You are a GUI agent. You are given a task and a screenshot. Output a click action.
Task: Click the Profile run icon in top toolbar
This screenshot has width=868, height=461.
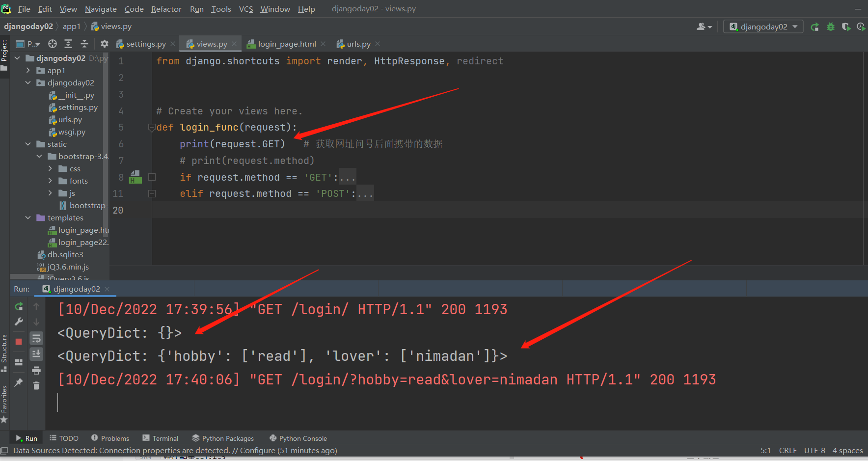click(861, 27)
